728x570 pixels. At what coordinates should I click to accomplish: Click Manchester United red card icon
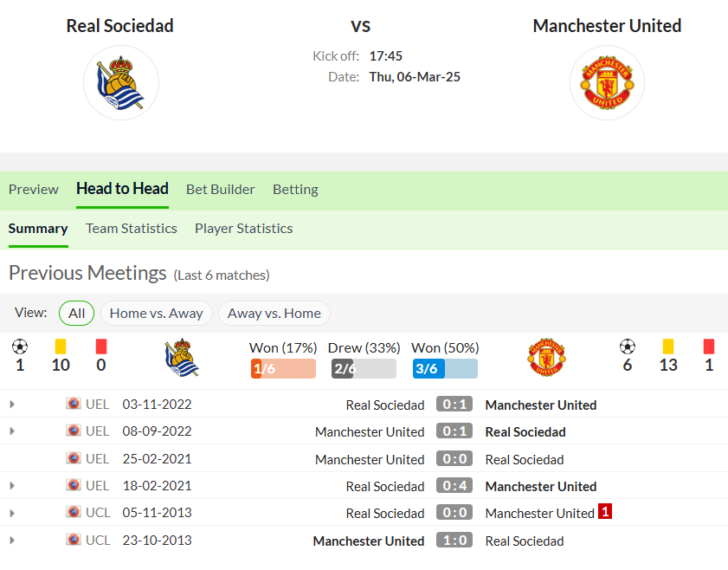(x=708, y=347)
